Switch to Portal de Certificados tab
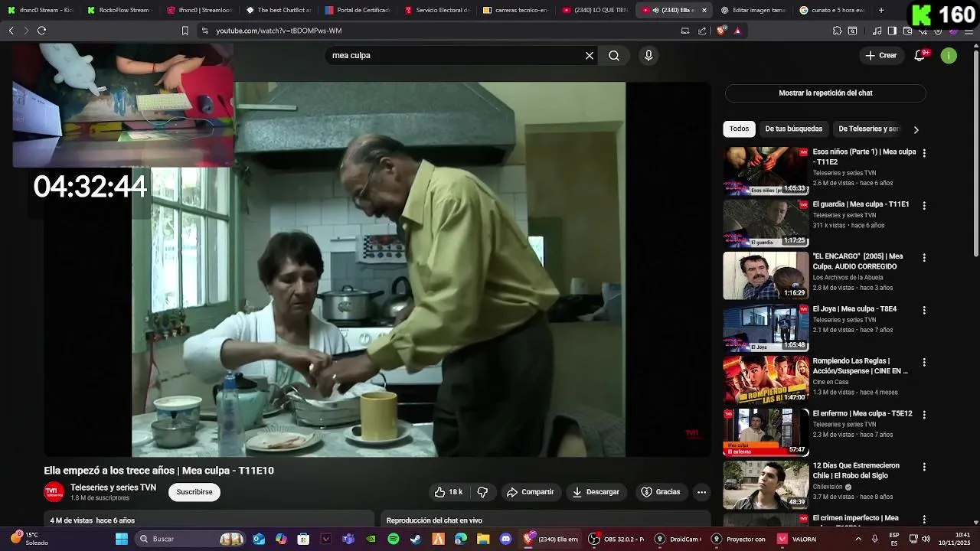 (358, 10)
